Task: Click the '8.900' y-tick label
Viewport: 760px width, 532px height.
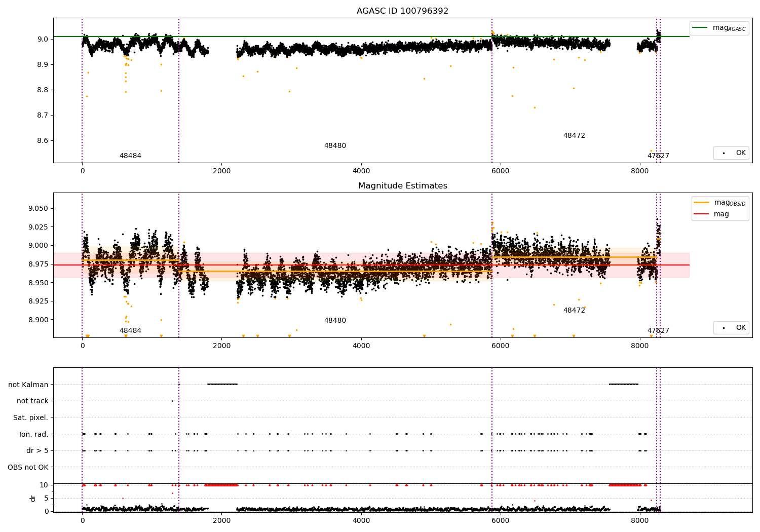Action: click(x=38, y=320)
